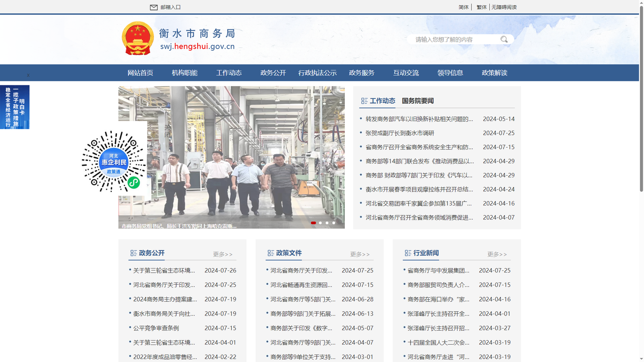
Task: Open 商务部等9单位关于支持 policy item
Action: [303, 357]
